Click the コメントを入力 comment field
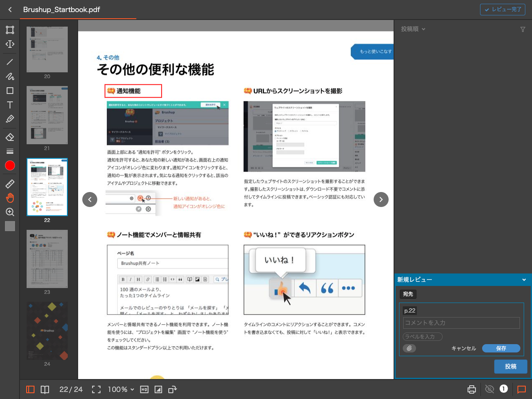532x399 pixels. click(461, 323)
